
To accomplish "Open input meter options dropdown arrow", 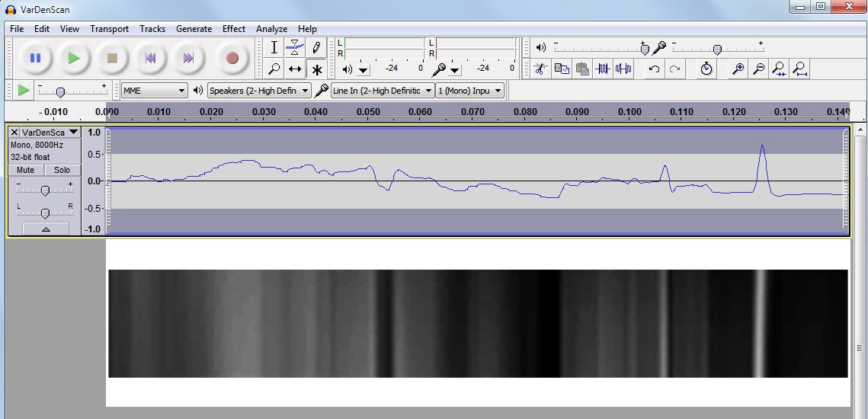I will click(454, 70).
